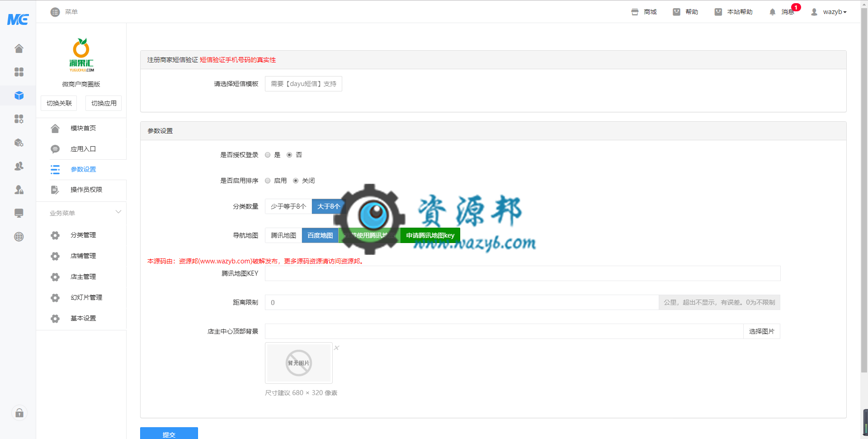Focus the 腾讯地图KEY input field
This screenshot has width=868, height=439.
(523, 273)
